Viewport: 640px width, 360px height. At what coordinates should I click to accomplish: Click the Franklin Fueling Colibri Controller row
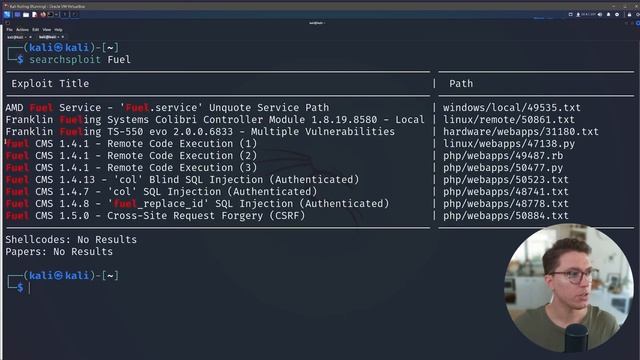click(x=215, y=120)
